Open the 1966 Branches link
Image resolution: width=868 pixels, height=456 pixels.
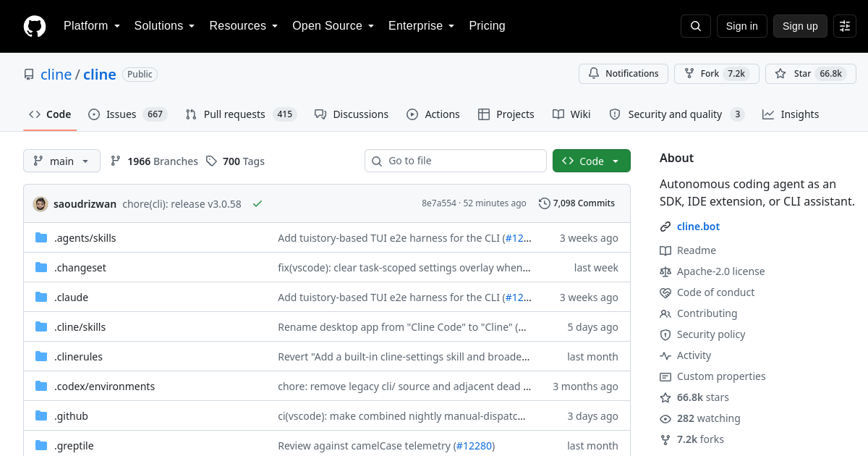coord(154,161)
